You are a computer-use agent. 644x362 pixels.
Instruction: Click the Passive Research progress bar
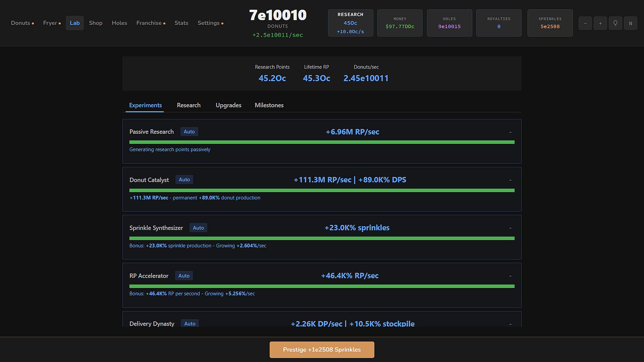pos(322,142)
